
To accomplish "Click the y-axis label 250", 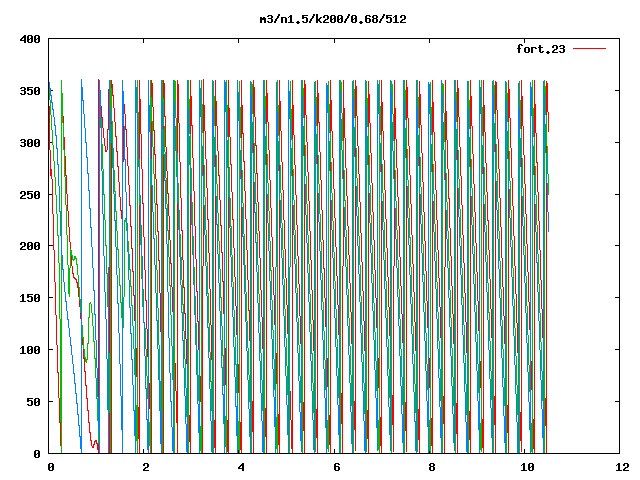I will tap(30, 195).
